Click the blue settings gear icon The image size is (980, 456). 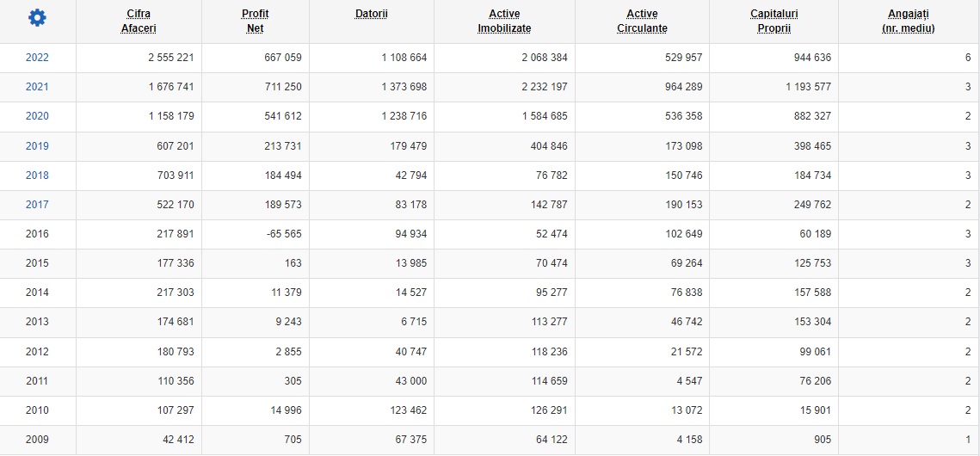point(38,18)
